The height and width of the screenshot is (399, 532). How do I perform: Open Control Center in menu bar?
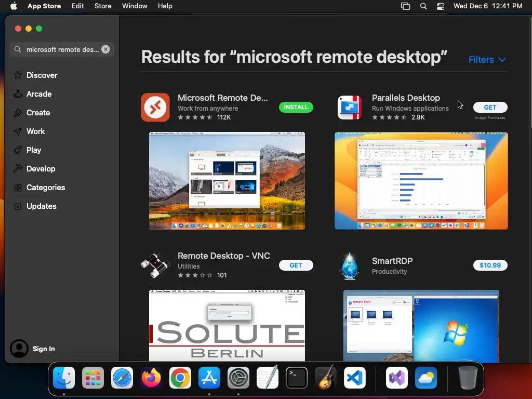click(x=441, y=6)
